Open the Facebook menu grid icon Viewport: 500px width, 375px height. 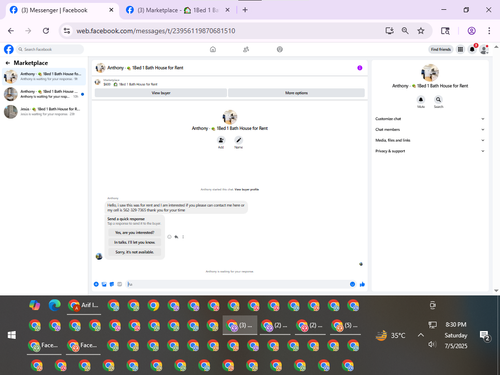click(460, 49)
